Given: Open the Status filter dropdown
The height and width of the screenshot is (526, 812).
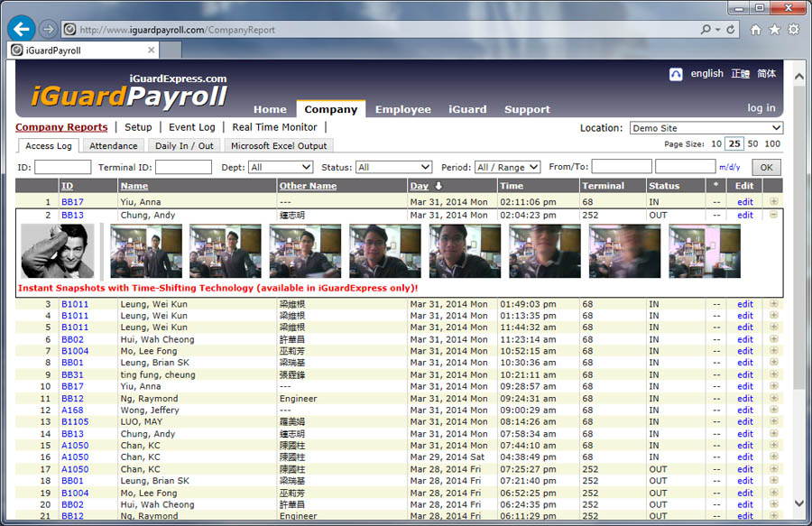Looking at the screenshot, I should [x=393, y=167].
